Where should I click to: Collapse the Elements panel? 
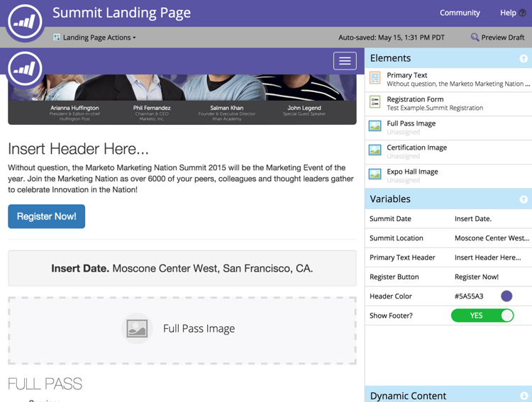coord(523,58)
